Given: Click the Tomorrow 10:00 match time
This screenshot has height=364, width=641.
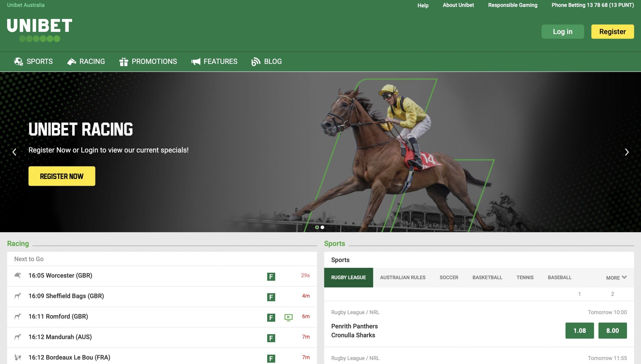Looking at the screenshot, I should point(607,312).
